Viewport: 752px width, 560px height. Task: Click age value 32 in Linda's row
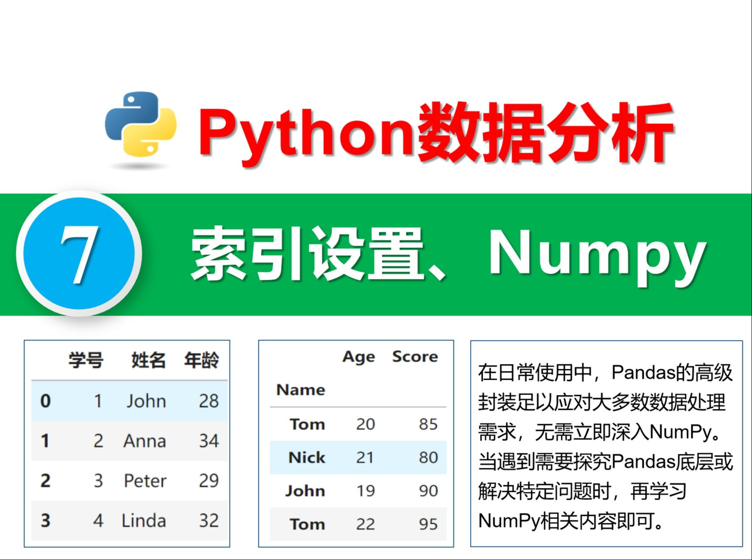coord(209,520)
